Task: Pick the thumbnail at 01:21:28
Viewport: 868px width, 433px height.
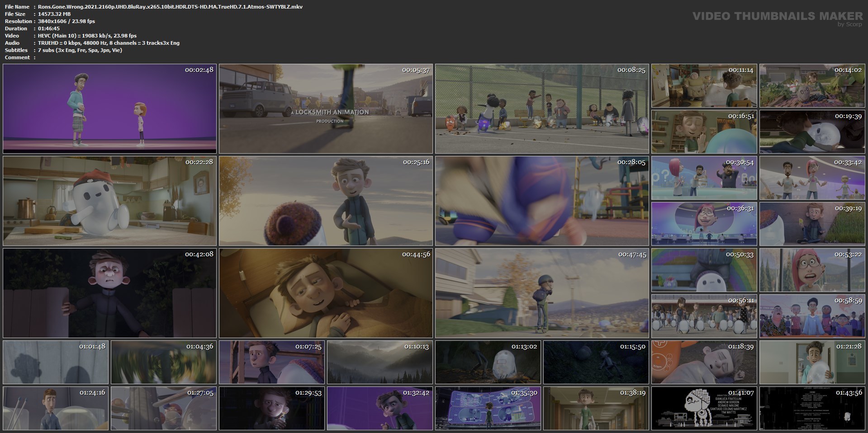Action: pyautogui.click(x=812, y=362)
